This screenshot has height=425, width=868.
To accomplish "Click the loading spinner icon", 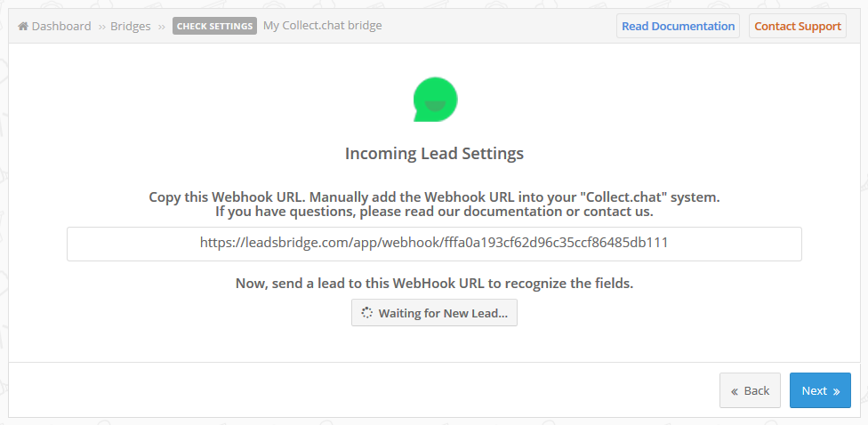I will [366, 313].
